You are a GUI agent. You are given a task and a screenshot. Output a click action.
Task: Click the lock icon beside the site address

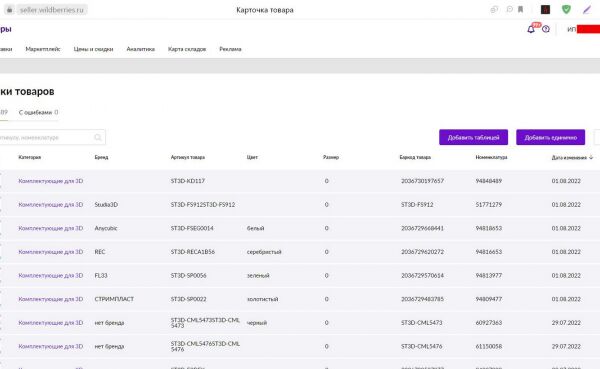tap(9, 10)
